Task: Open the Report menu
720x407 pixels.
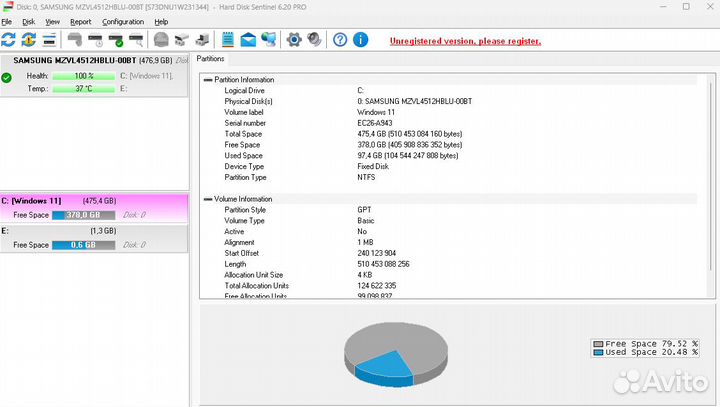Action: click(80, 21)
